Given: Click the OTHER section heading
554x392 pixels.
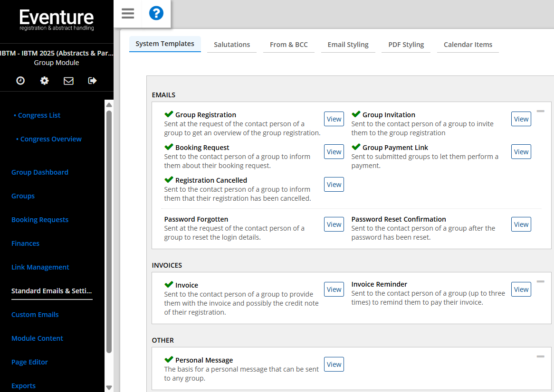Looking at the screenshot, I should (x=163, y=340).
